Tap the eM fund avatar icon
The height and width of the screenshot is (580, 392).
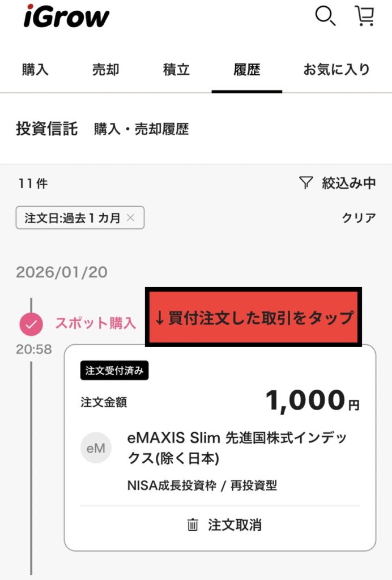(96, 448)
